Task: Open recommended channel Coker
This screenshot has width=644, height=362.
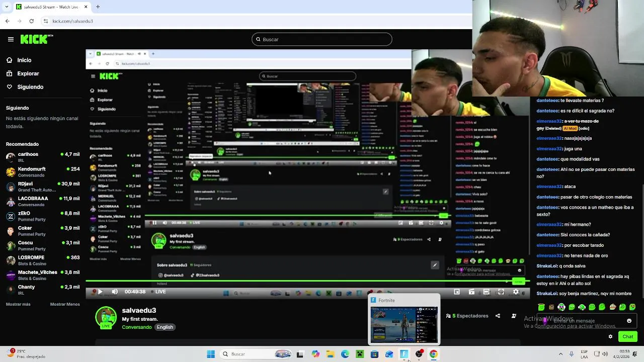Action: (43, 231)
